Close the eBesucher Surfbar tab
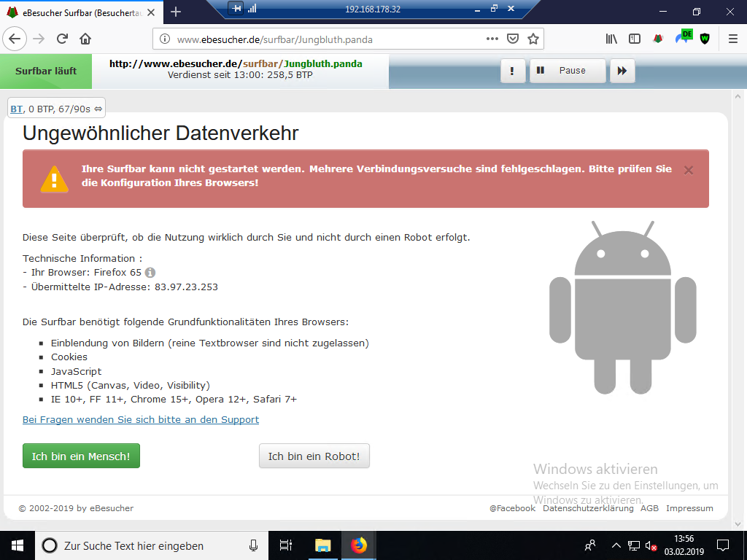747x560 pixels. pos(151,12)
